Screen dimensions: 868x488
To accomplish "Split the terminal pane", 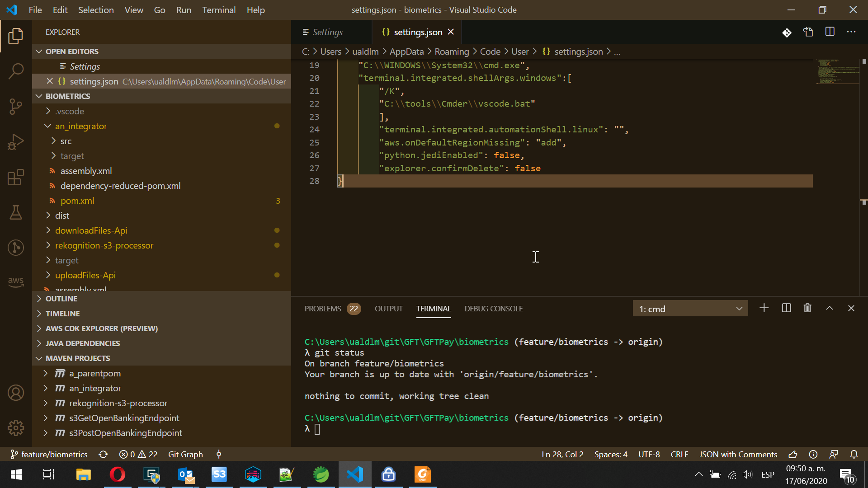I will 786,308.
